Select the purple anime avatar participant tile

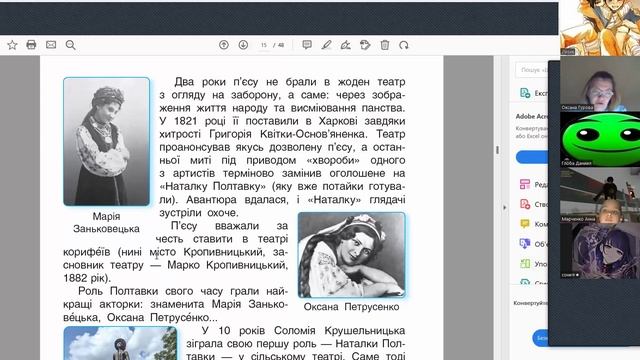[600, 251]
